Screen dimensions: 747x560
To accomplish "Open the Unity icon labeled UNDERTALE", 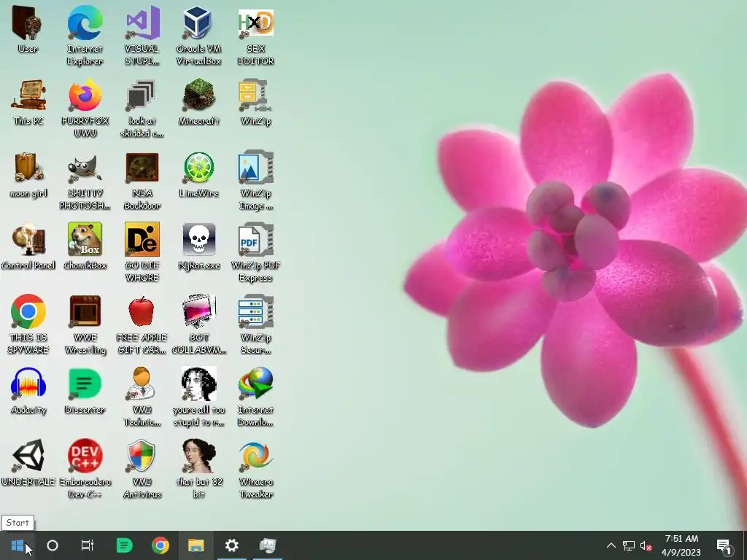I will pyautogui.click(x=28, y=456).
